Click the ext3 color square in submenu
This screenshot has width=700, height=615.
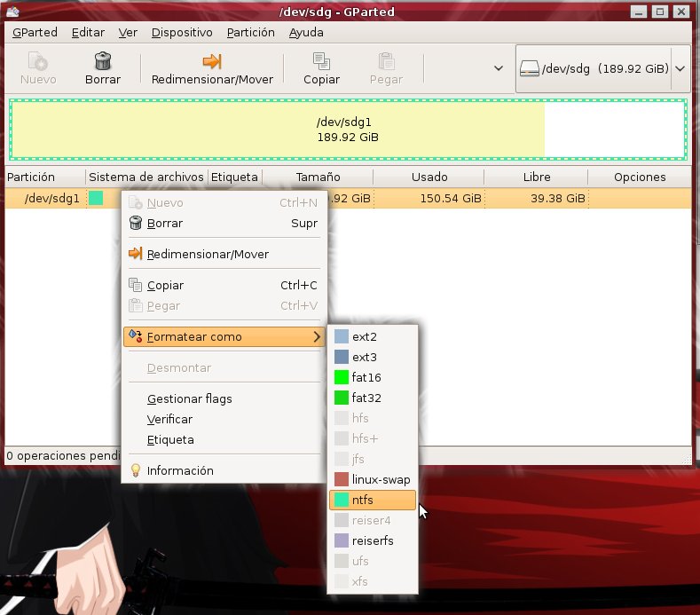(342, 357)
